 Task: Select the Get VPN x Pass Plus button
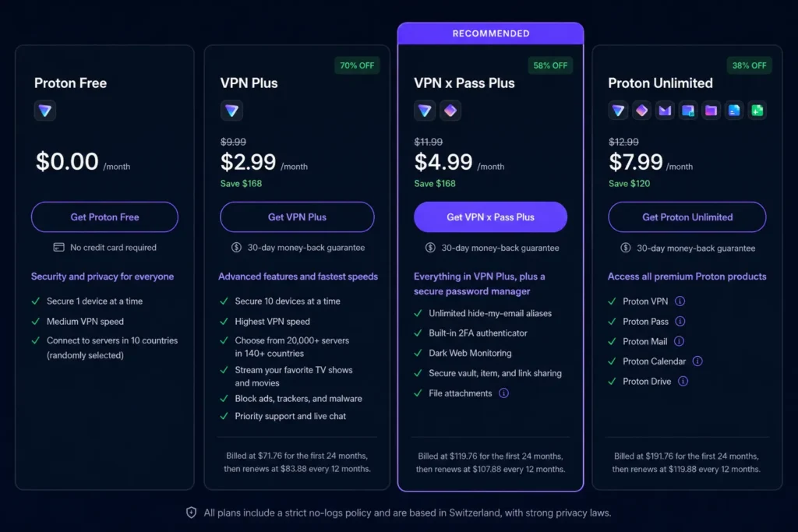point(490,217)
